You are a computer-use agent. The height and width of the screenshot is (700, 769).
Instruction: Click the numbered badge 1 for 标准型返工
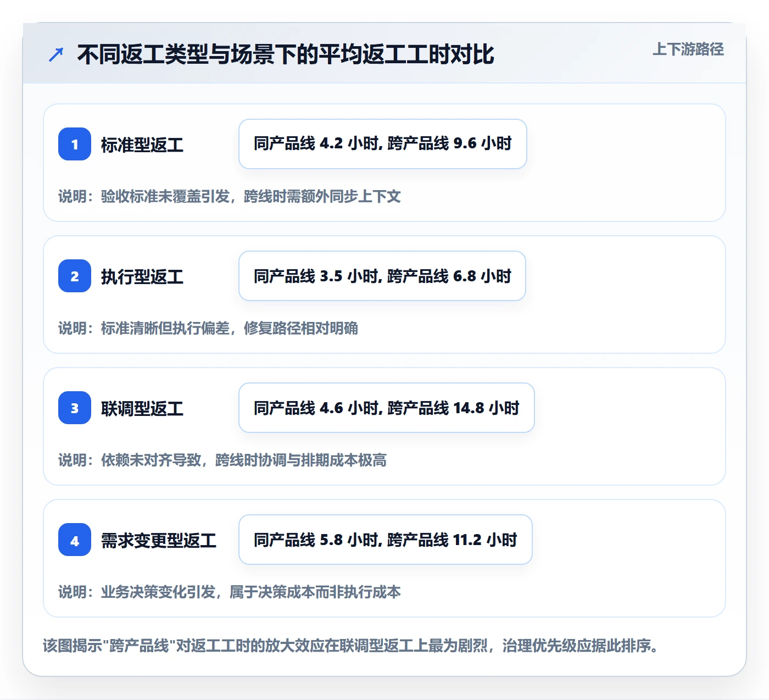(75, 144)
